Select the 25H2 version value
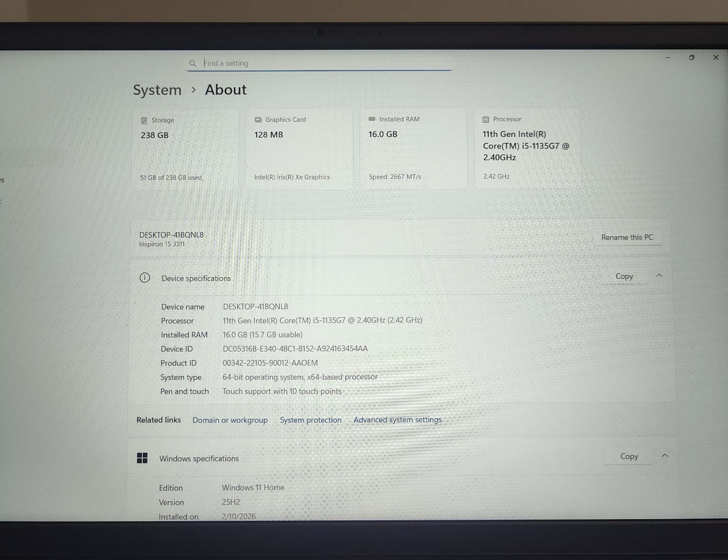 click(231, 502)
